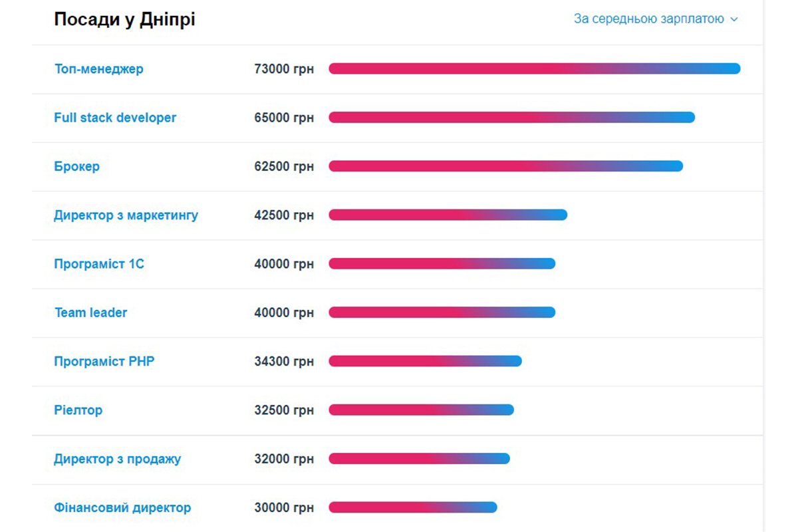
Task: Click the Full stack developer salary bar
Action: pos(511,118)
